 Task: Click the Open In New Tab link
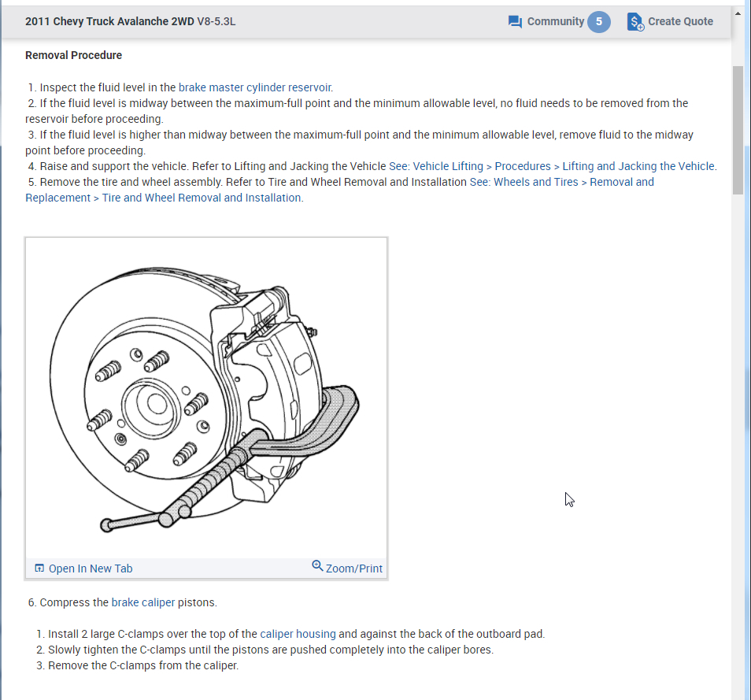(91, 569)
